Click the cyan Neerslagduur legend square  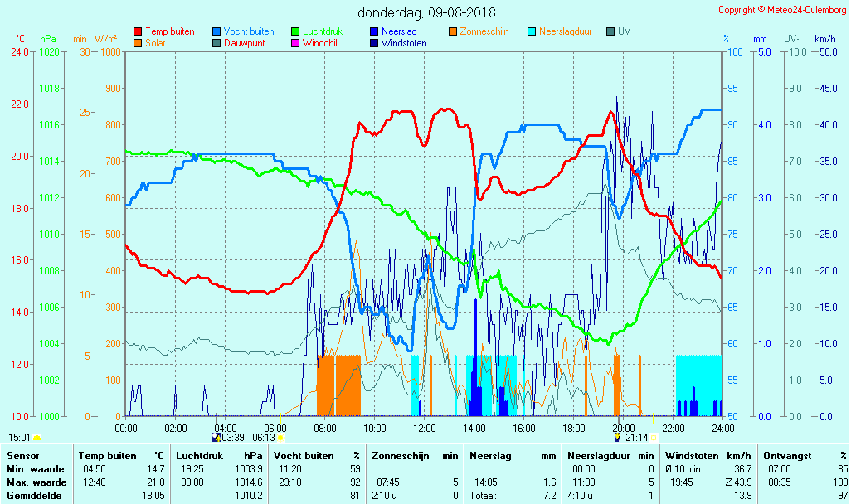pyautogui.click(x=532, y=31)
